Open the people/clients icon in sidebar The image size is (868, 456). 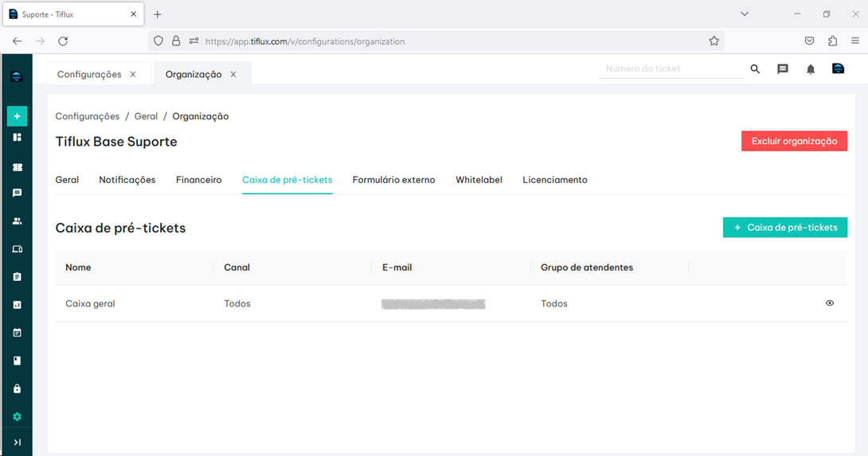17,221
